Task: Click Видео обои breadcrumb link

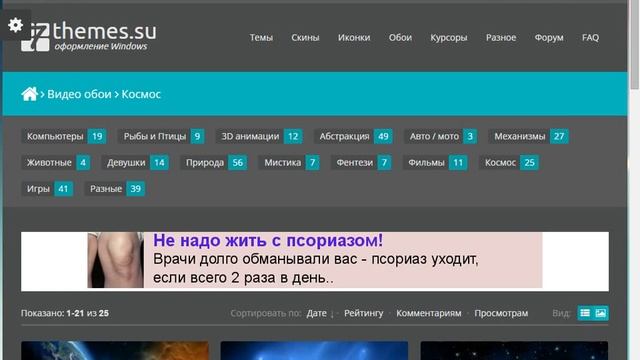Action: click(79, 94)
